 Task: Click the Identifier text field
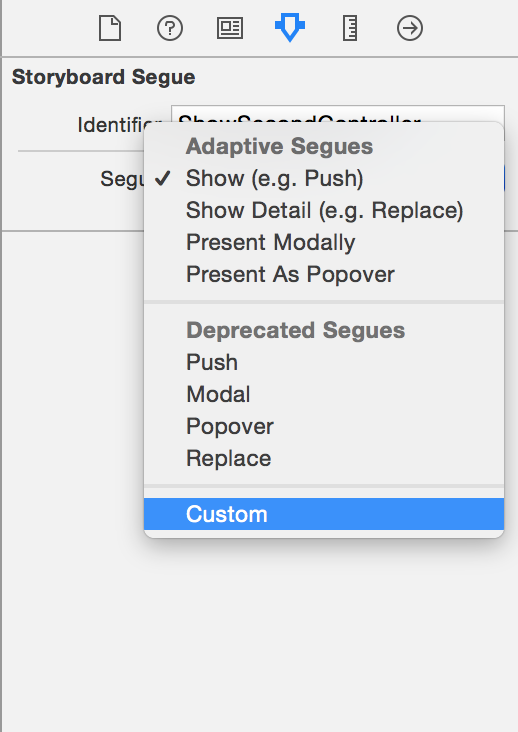point(338,114)
